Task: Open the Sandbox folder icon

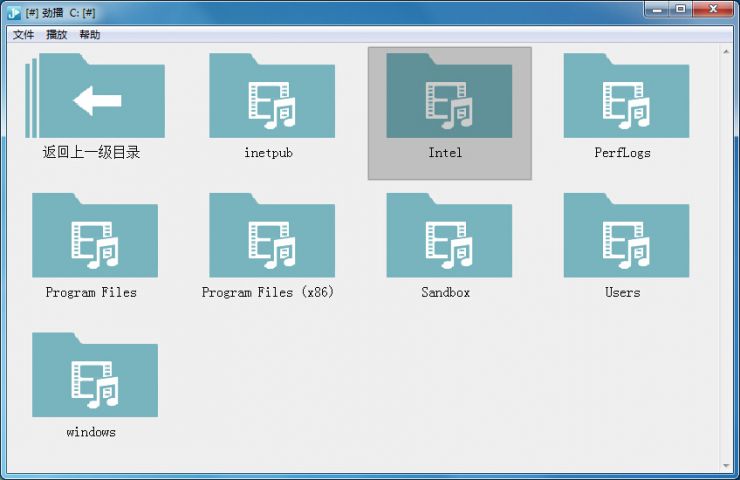Action: pyautogui.click(x=448, y=237)
